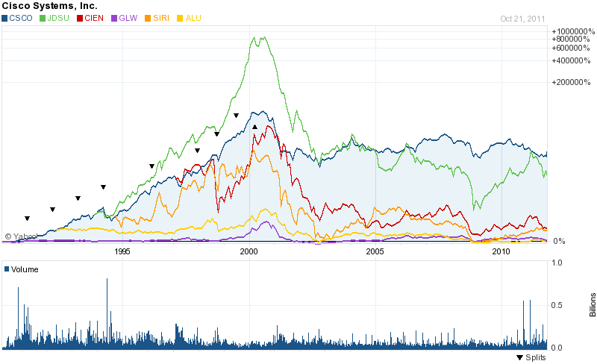
Task: Click the JDSU ticker label
Action: tap(58, 19)
